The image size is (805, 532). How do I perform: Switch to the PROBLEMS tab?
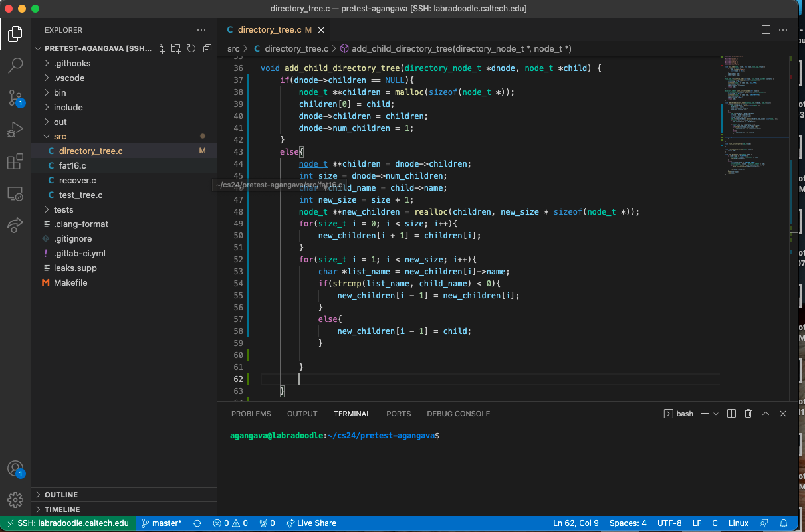tap(251, 414)
